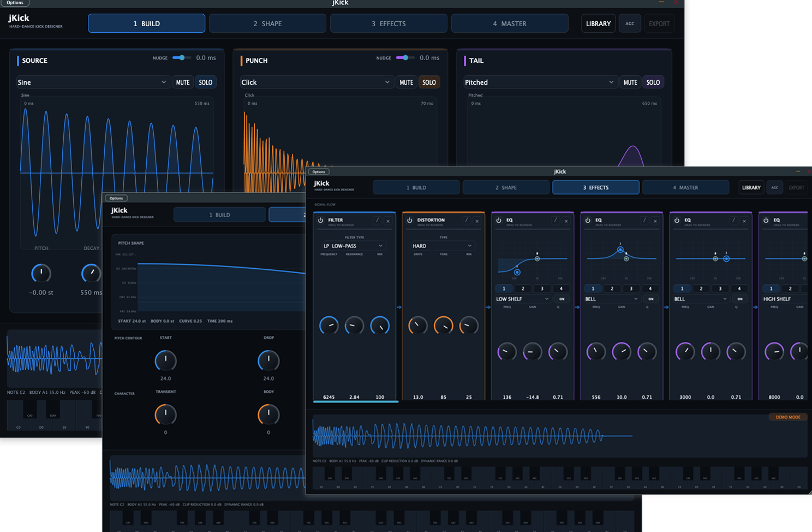Select band 3 in the 556 Bell EQ
Viewport: 812px width, 532px height.
[x=631, y=288]
